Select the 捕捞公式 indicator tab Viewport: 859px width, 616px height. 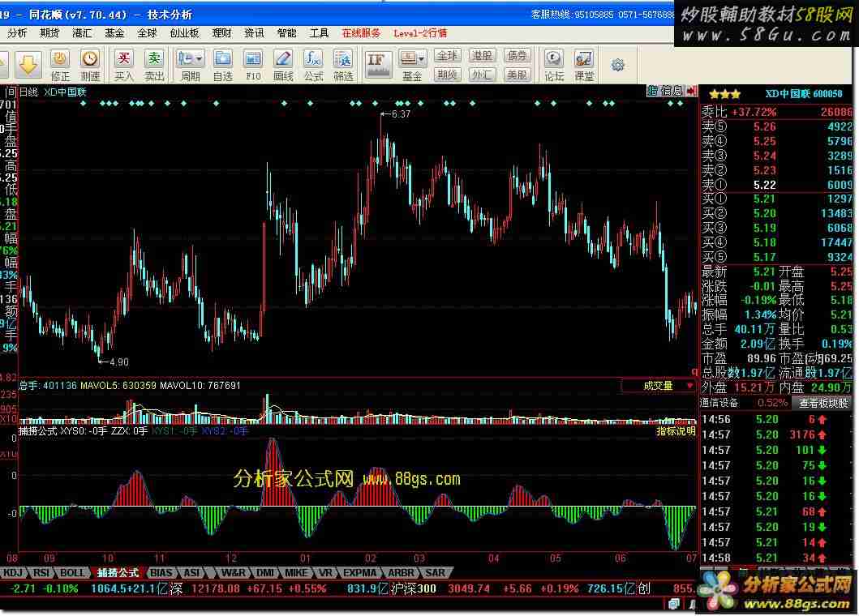(118, 573)
